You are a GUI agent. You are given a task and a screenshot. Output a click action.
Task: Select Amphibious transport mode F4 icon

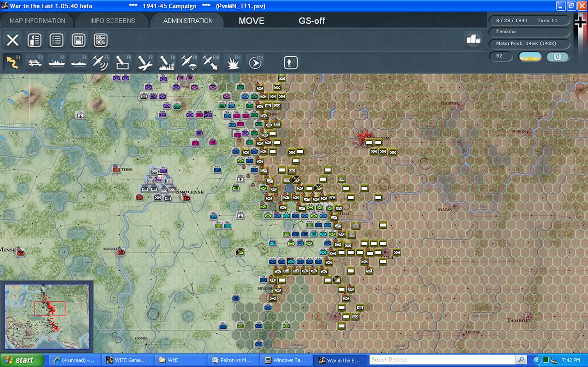78,63
